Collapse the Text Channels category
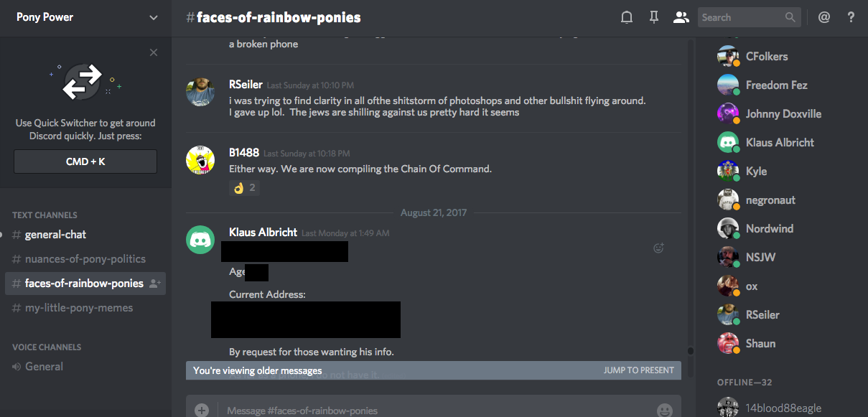This screenshot has width=868, height=417. 45,215
